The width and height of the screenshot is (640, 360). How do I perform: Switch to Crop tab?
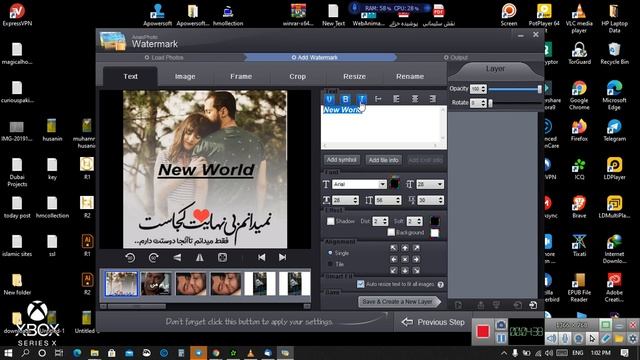[x=298, y=76]
